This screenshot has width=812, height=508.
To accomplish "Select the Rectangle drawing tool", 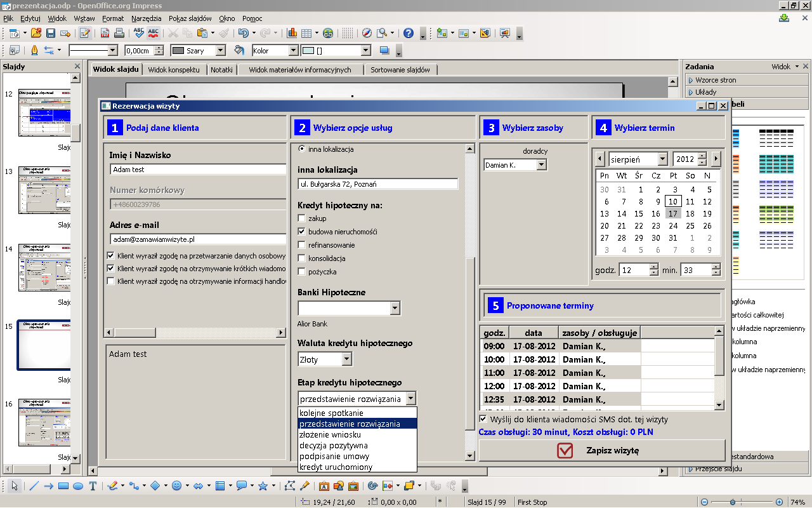I will pos(63,486).
